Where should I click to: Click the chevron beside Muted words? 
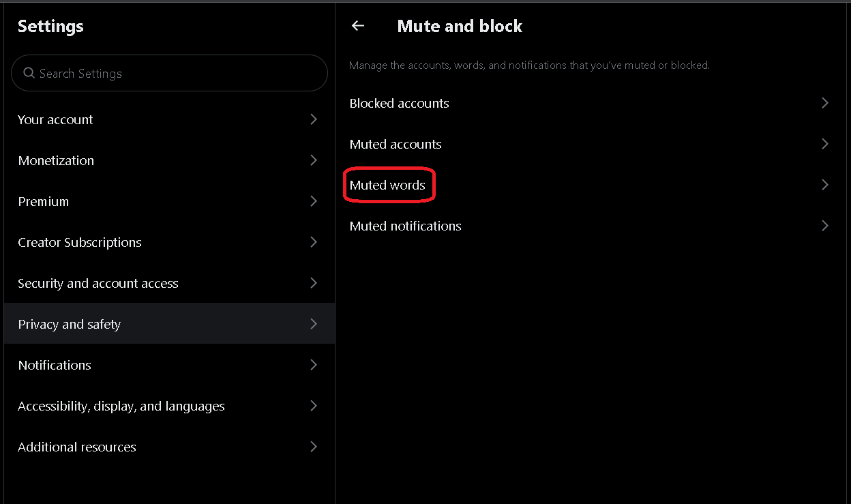pos(825,184)
